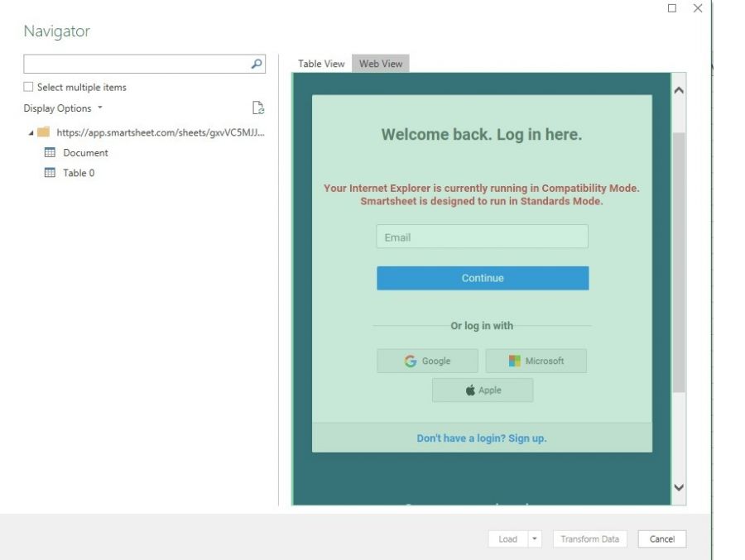The height and width of the screenshot is (560, 745).
Task: Switch to the Table View tab
Action: 321,64
